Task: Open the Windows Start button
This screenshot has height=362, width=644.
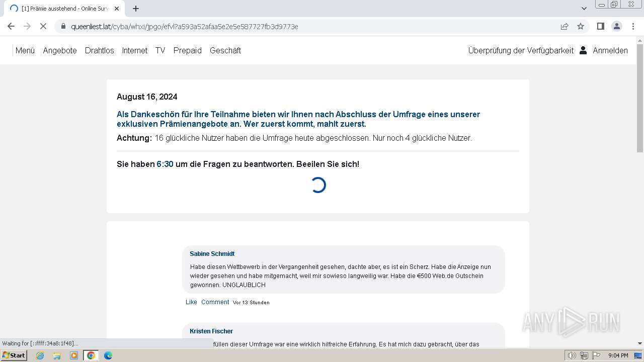Action: (14, 355)
